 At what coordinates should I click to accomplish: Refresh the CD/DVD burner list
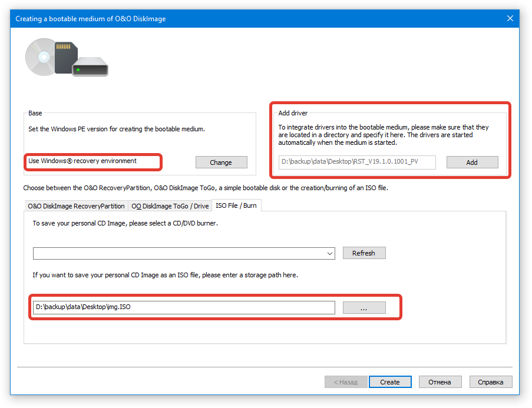[364, 253]
